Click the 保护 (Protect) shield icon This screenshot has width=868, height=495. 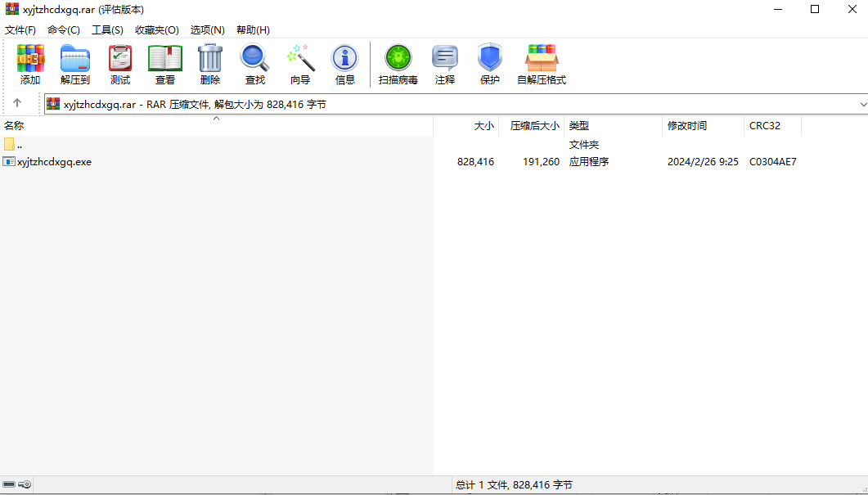click(490, 65)
